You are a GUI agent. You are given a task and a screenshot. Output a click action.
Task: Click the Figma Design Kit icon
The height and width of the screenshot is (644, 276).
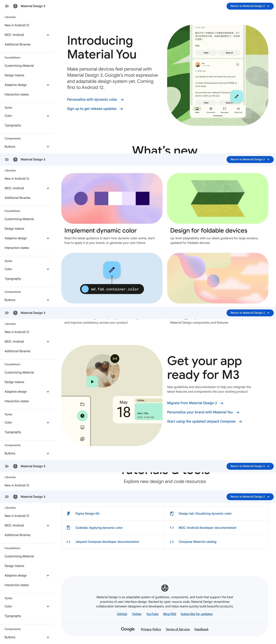pos(68,514)
